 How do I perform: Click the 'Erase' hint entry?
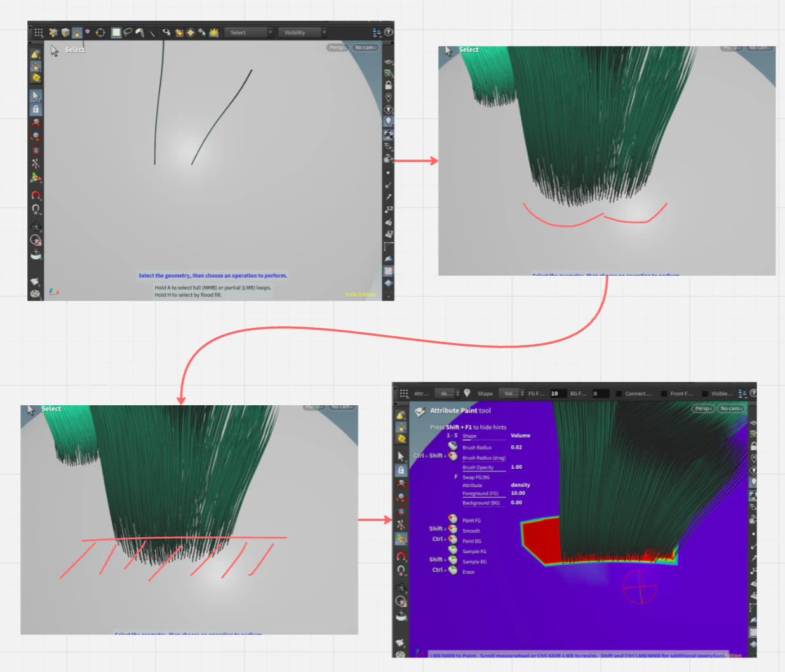[x=469, y=572]
